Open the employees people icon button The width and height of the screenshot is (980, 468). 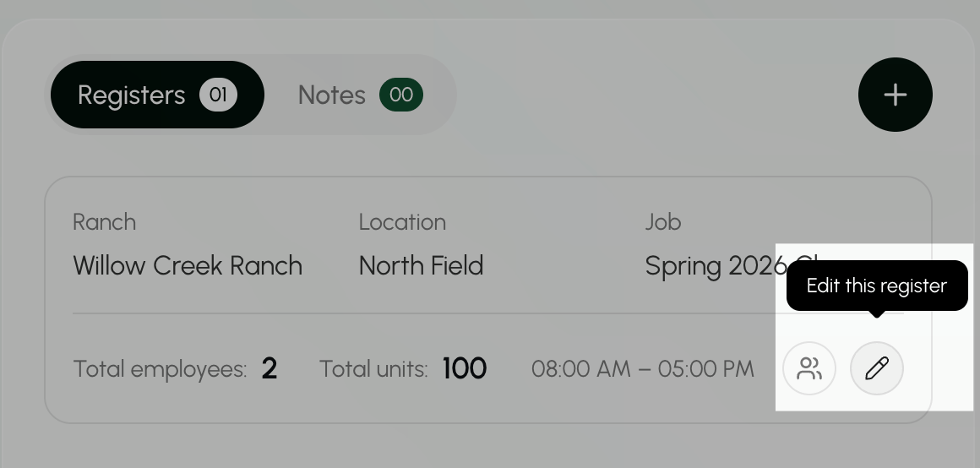click(809, 368)
